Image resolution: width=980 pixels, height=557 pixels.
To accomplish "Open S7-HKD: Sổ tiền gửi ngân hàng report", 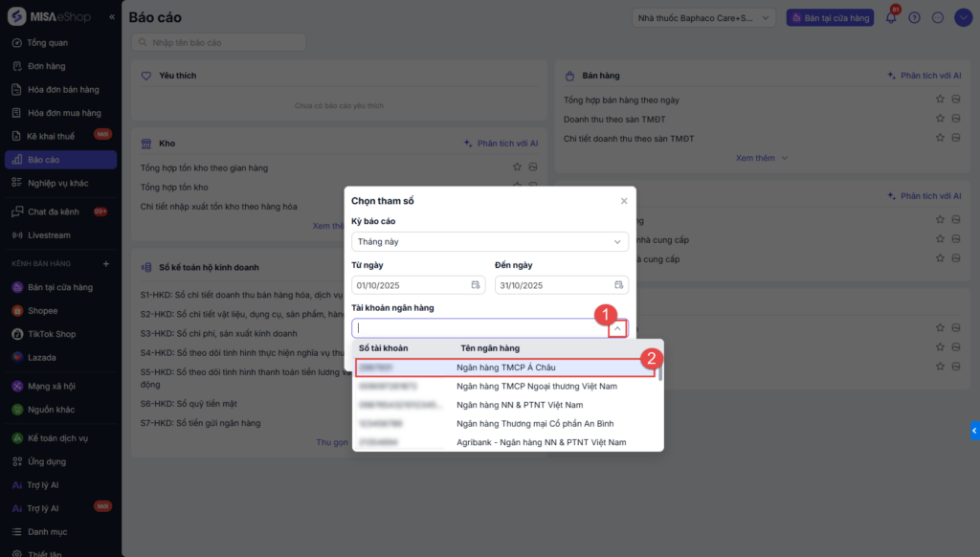I will (x=200, y=423).
